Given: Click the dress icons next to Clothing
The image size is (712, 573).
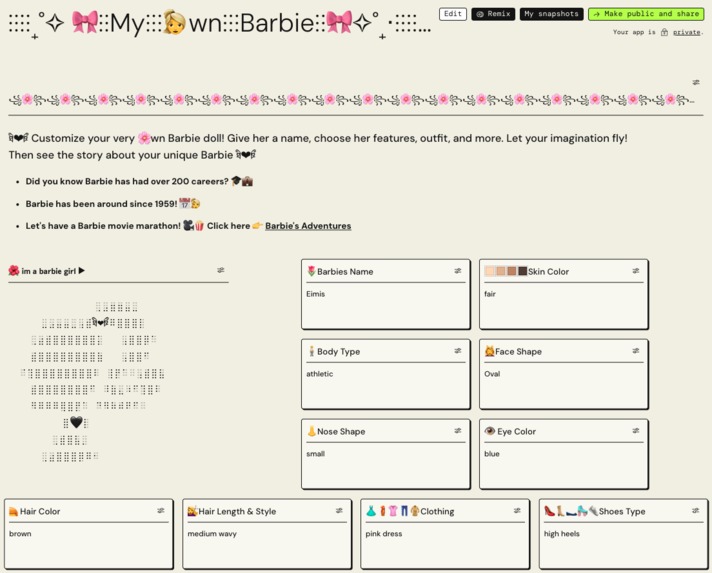Looking at the screenshot, I should pyautogui.click(x=392, y=511).
